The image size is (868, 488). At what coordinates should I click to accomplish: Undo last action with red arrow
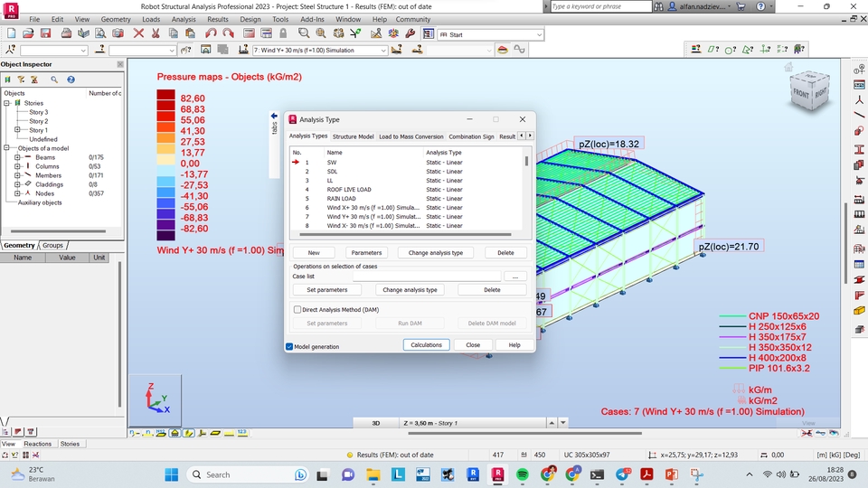(211, 33)
